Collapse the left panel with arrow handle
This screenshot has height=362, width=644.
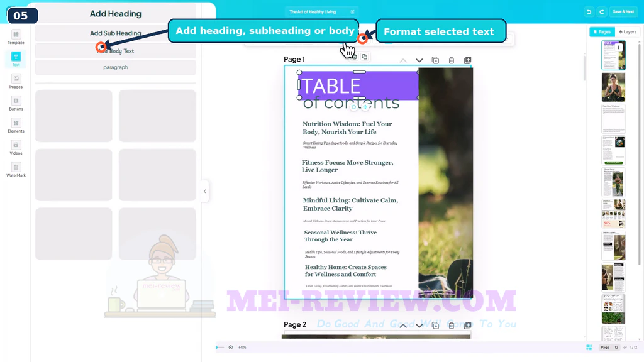205,191
